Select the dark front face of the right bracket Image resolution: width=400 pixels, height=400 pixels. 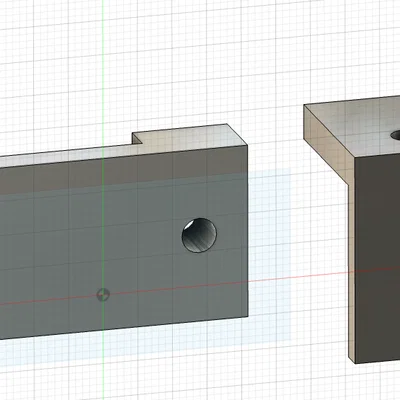[x=377, y=257]
